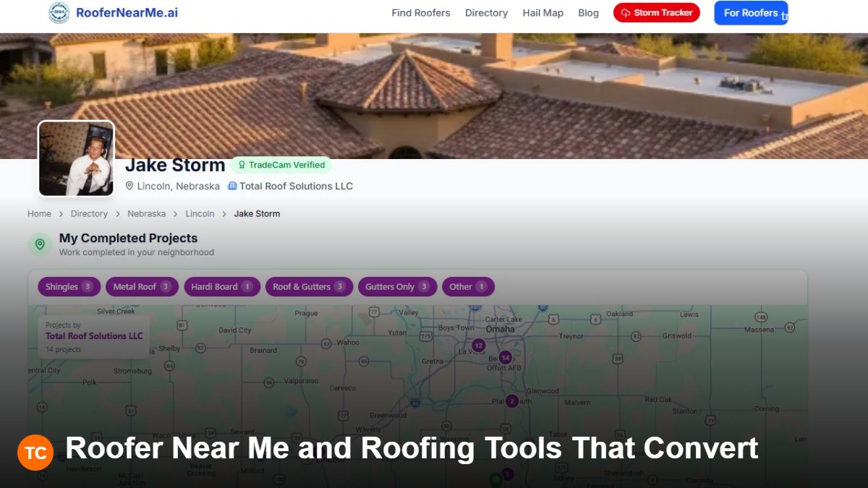Click the RooferNearMe.ai logo icon
Screen dimensions: 868x488
pyautogui.click(x=59, y=12)
